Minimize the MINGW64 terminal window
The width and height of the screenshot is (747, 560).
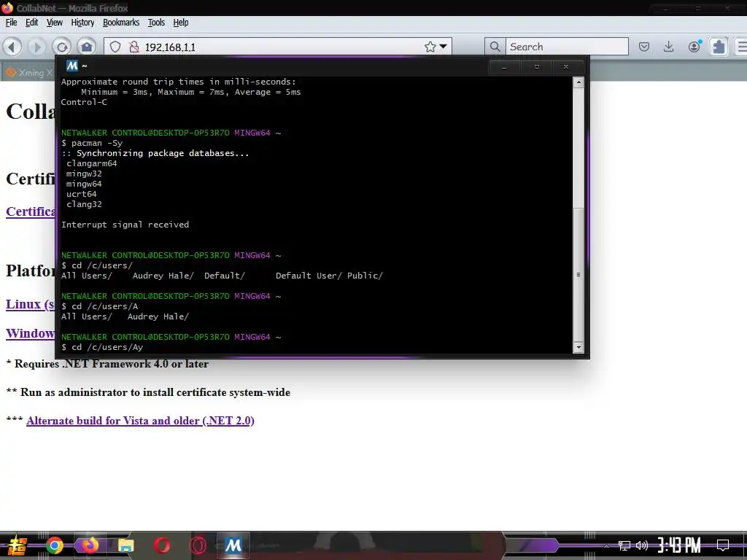coord(503,66)
